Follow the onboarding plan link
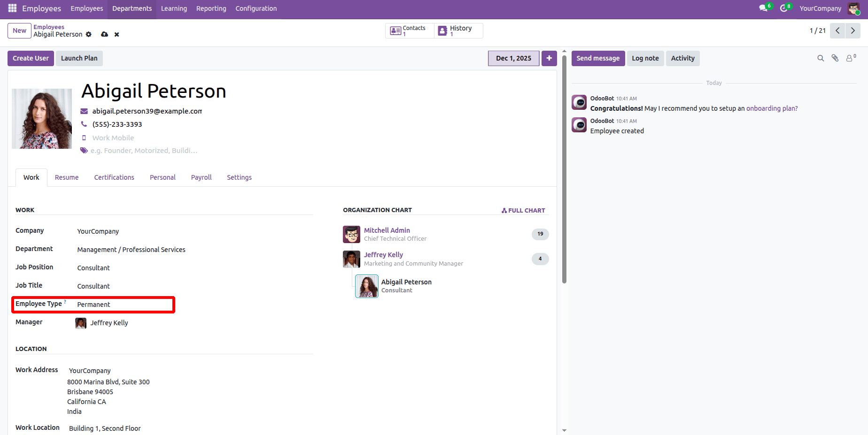 coord(771,108)
